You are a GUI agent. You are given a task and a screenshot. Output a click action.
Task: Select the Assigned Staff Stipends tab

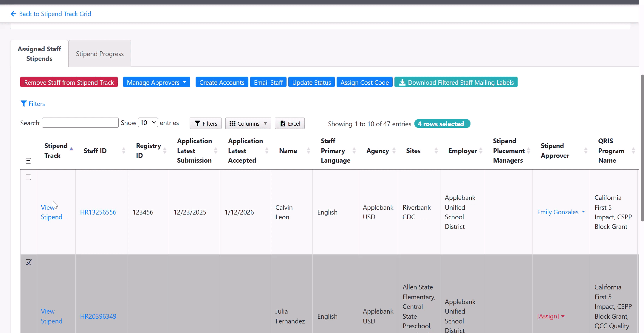coord(39,54)
